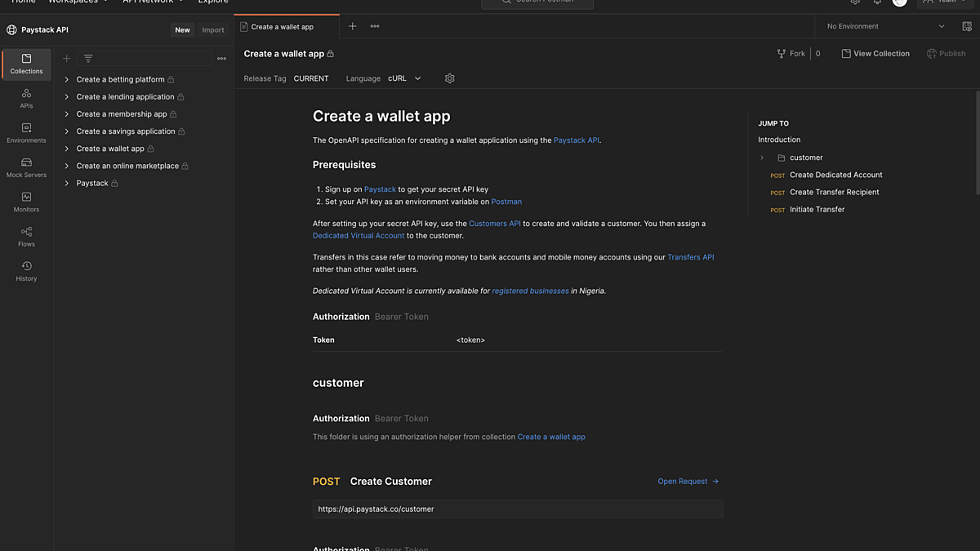Jump to Introduction section
The width and height of the screenshot is (980, 551).
(779, 140)
